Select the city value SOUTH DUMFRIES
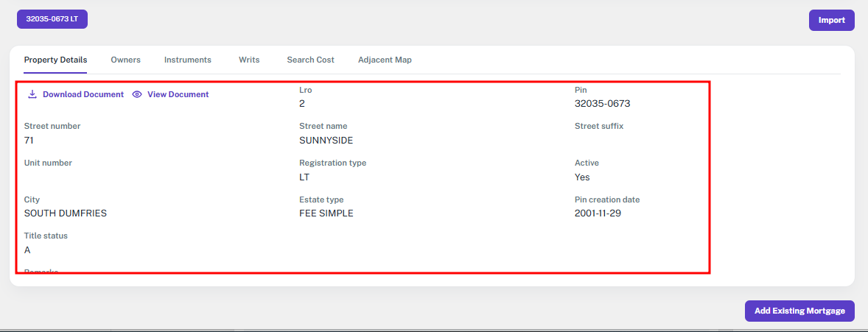 (66, 213)
